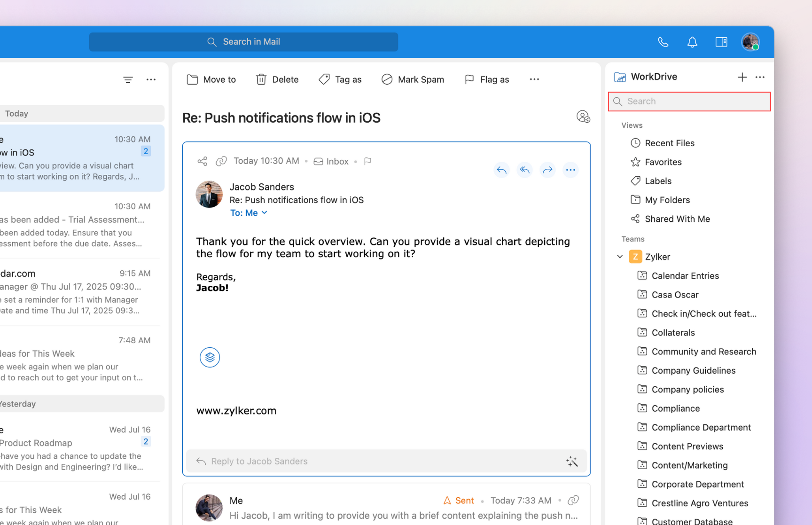This screenshot has width=812, height=525.
Task: Open mail list more options menu
Action: [151, 80]
